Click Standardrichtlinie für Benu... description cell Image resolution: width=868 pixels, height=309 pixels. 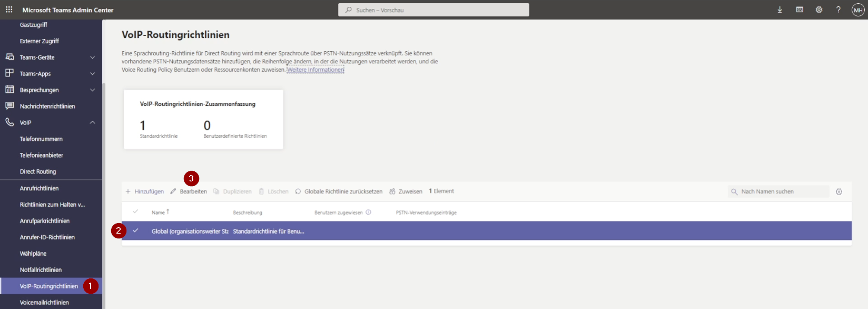(x=269, y=231)
